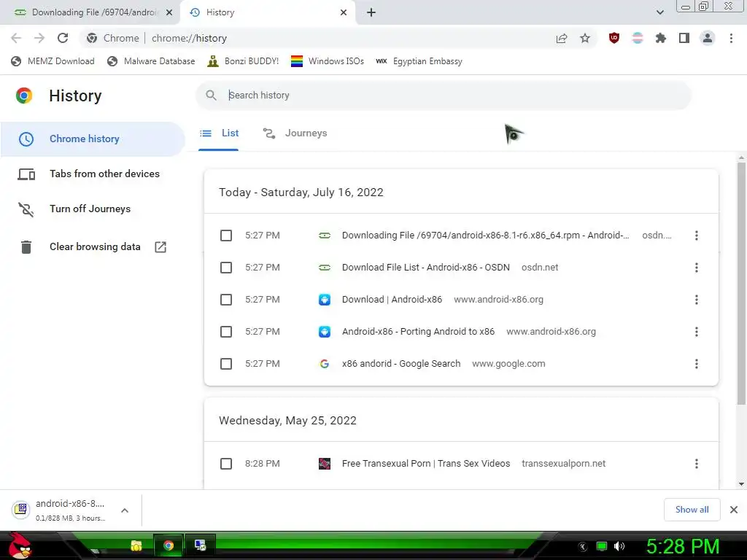Toggle the side panel icon
Screen dimensions: 747x560
point(684,38)
